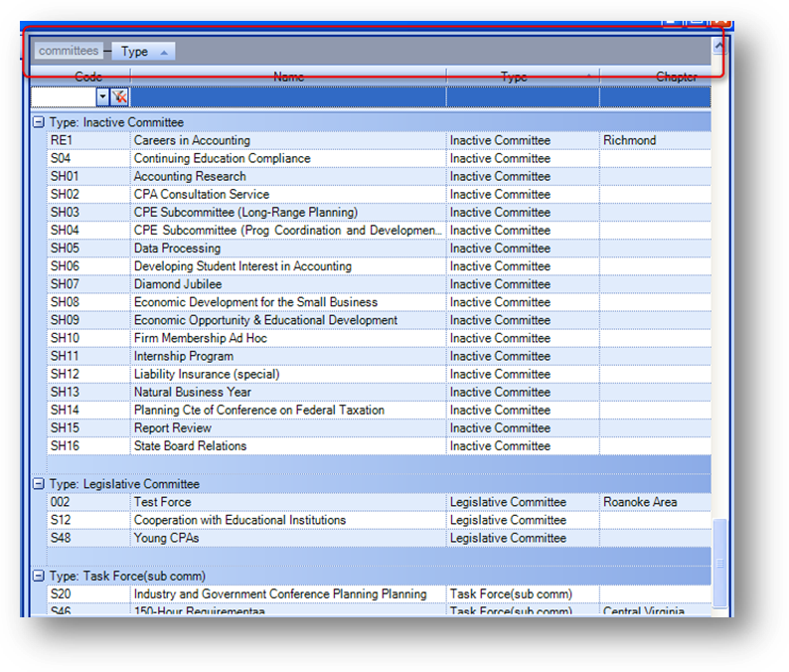
Task: Click the vertical scrollbar thumb
Action: (720, 563)
